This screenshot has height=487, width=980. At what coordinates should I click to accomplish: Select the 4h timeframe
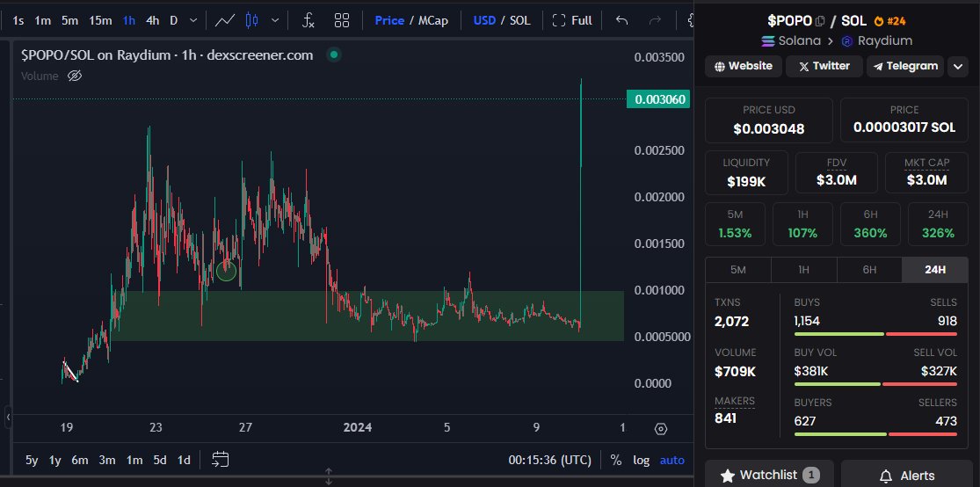click(x=153, y=20)
